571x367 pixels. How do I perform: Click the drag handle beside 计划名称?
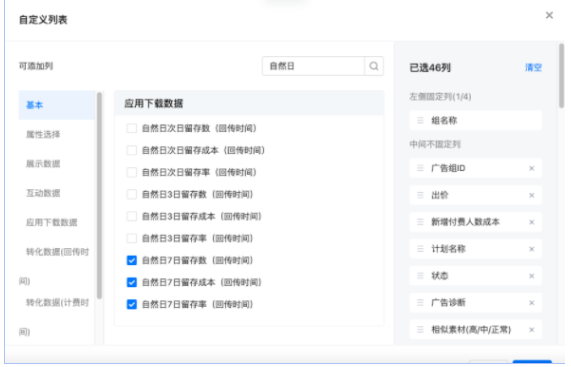(420, 249)
